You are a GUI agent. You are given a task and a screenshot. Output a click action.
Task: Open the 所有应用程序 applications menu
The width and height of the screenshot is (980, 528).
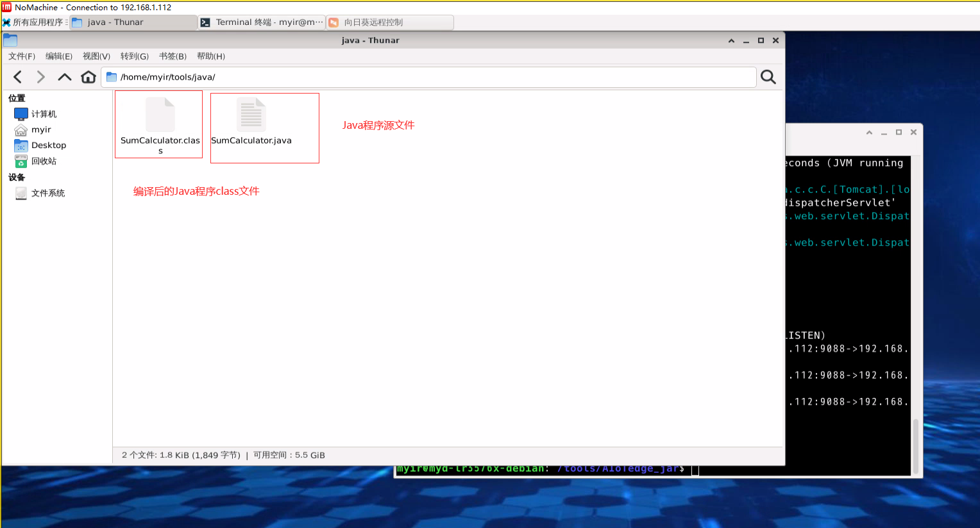(34, 22)
